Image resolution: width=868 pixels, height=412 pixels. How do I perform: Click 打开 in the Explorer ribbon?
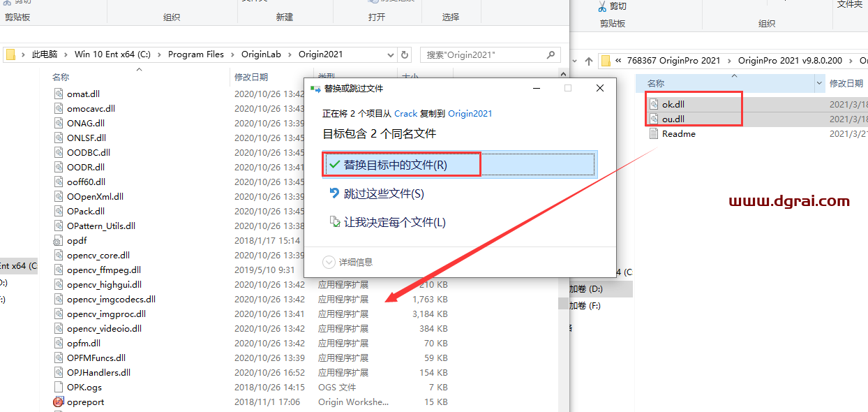[377, 17]
